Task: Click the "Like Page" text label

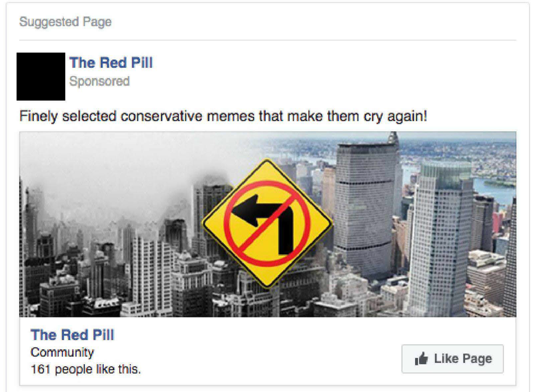Action: [x=463, y=359]
